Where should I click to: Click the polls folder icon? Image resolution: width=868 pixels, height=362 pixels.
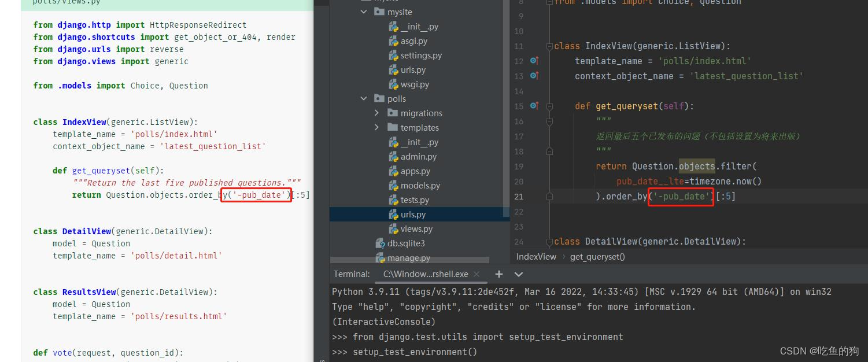tap(379, 98)
